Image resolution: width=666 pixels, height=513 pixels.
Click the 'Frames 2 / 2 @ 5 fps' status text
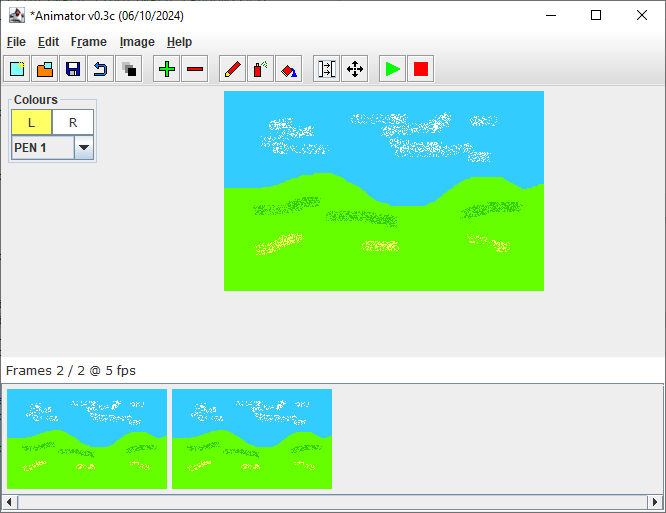coord(71,371)
